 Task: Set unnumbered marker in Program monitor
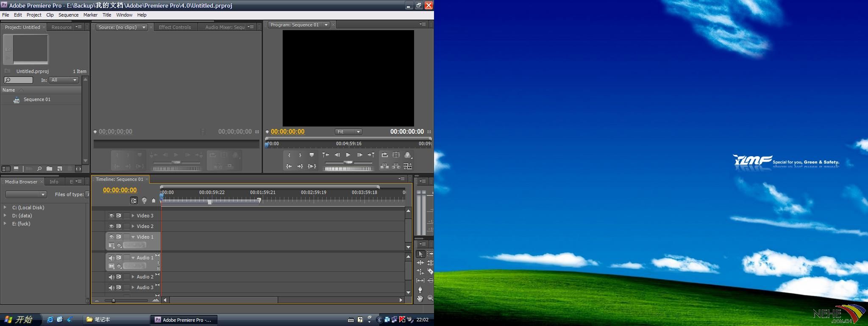312,155
